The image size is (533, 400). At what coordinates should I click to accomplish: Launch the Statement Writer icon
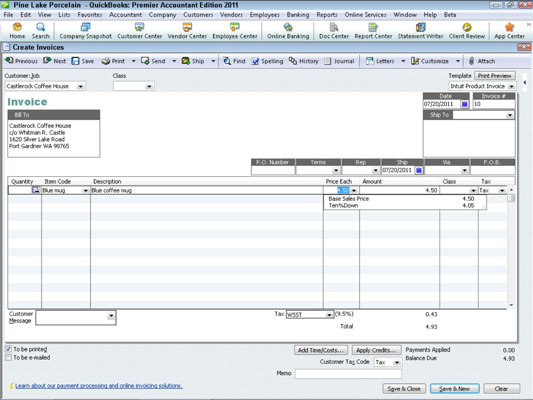click(420, 27)
